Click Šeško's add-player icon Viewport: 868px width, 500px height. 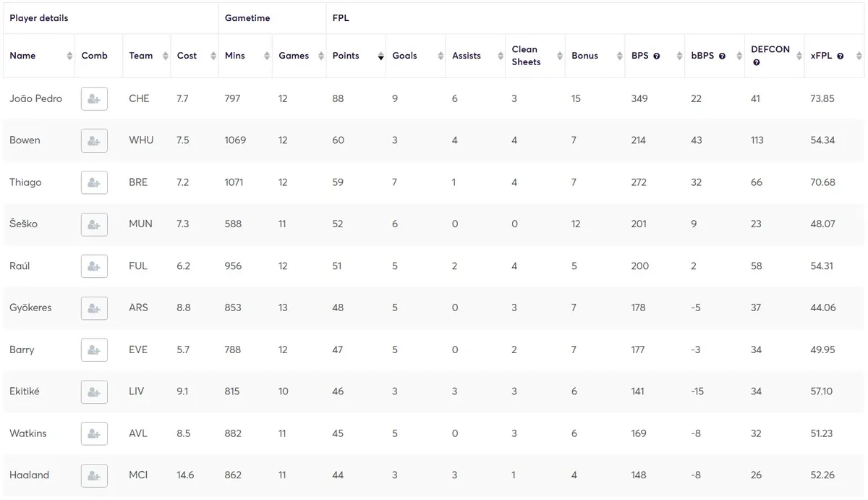pyautogui.click(x=94, y=224)
